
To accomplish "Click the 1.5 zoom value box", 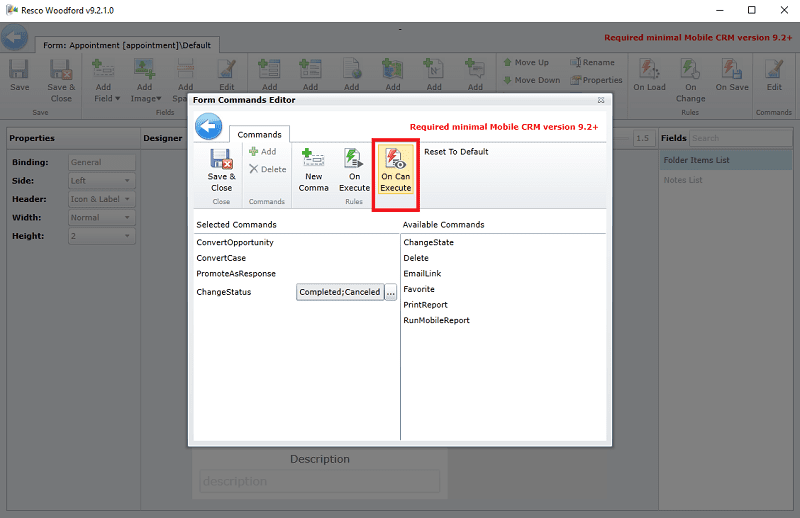I will 643,138.
